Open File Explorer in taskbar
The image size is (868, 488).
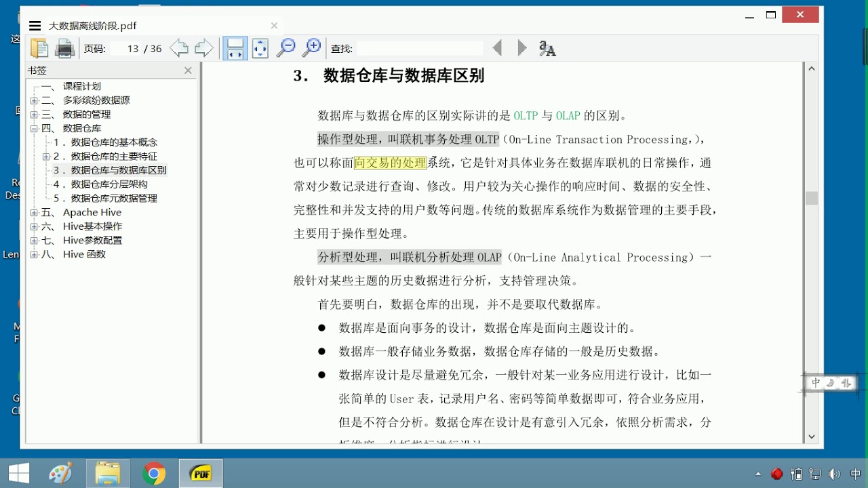click(x=107, y=473)
